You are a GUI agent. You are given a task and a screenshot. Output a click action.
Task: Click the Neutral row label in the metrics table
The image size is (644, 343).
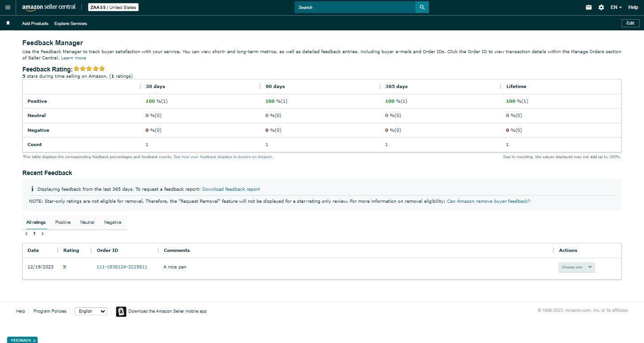click(37, 116)
